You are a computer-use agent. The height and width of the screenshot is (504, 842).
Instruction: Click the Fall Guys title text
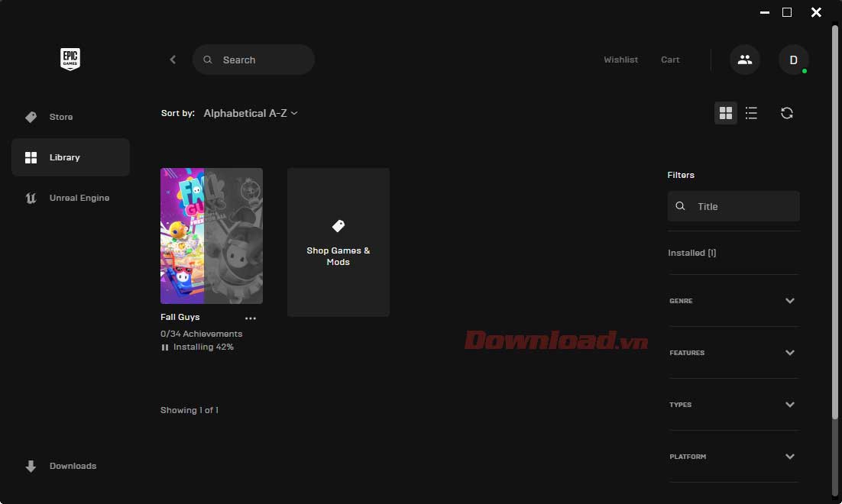coord(180,317)
